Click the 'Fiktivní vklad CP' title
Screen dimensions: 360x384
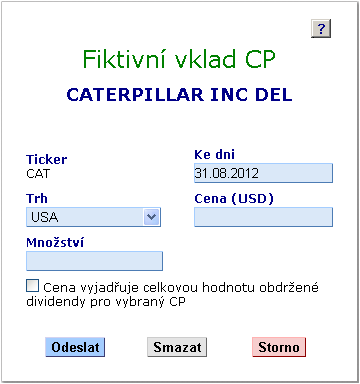point(179,59)
